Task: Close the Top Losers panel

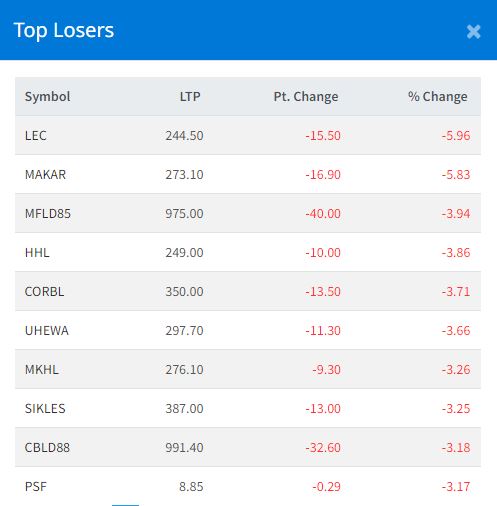Action: pos(473,32)
